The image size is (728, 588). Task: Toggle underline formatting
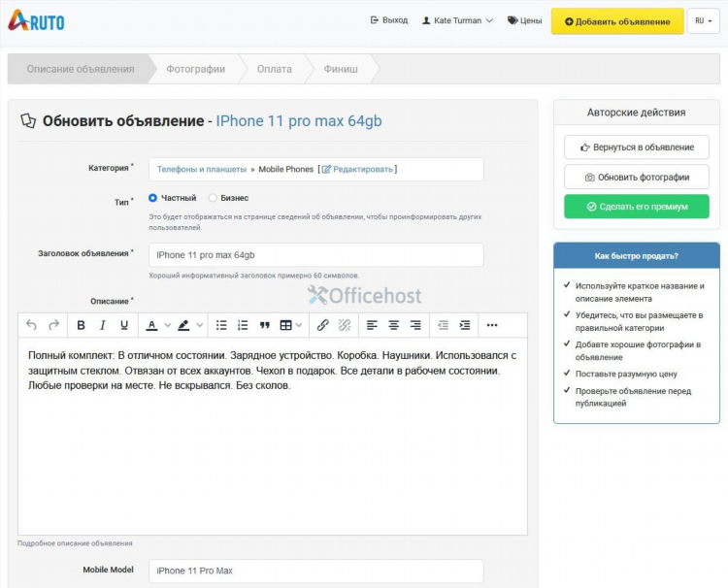coord(124,325)
